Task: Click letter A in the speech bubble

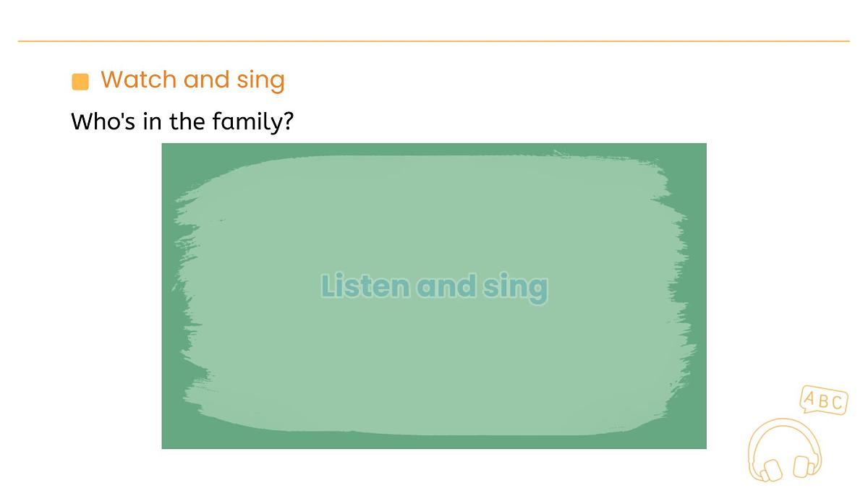Action: tap(810, 397)
